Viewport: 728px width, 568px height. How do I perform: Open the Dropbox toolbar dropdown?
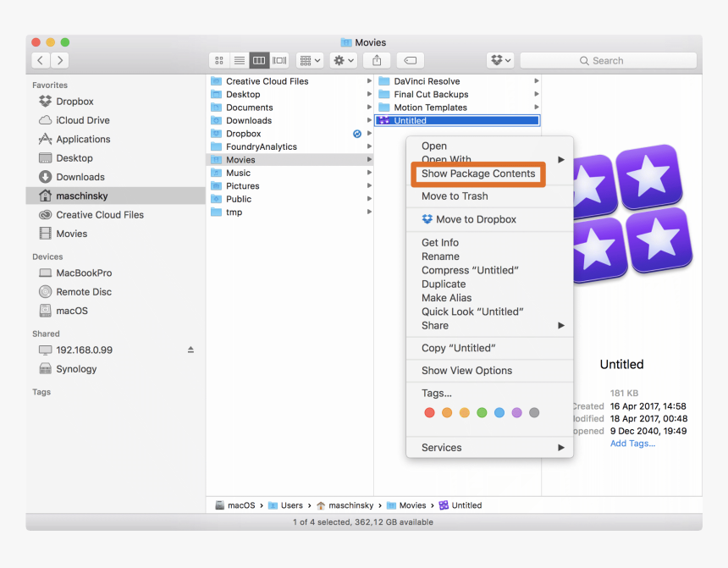click(500, 60)
